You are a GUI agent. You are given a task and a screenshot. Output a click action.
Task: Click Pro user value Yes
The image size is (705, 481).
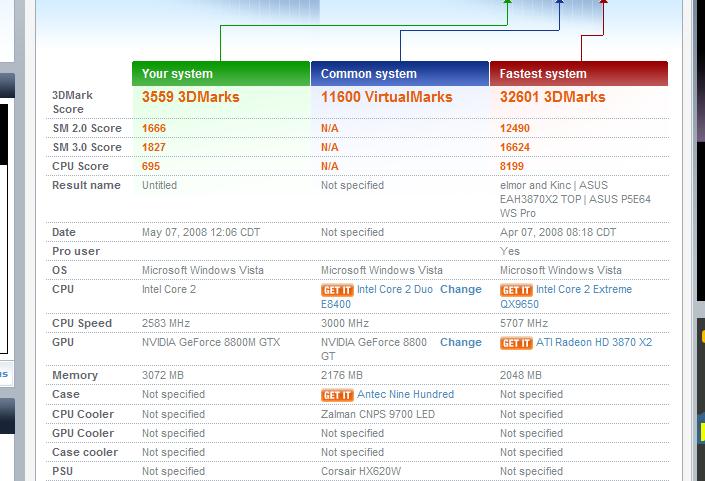[x=509, y=251]
